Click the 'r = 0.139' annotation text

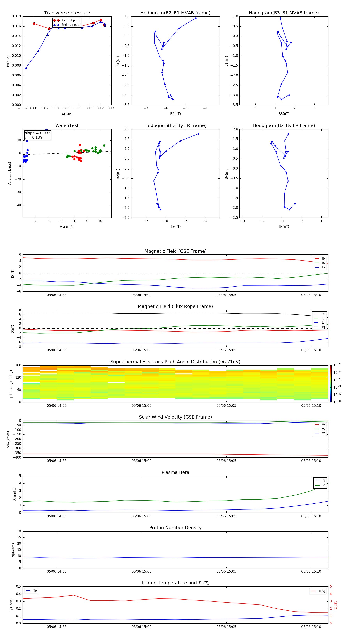(34, 137)
